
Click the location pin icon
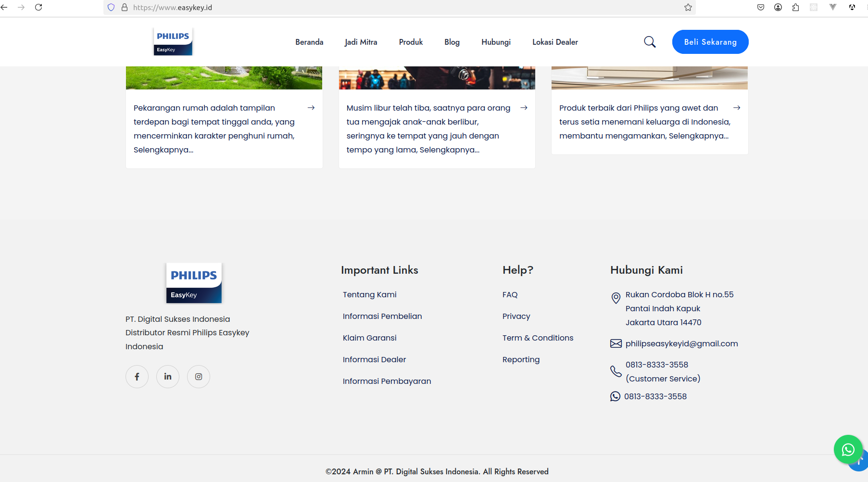click(x=616, y=298)
